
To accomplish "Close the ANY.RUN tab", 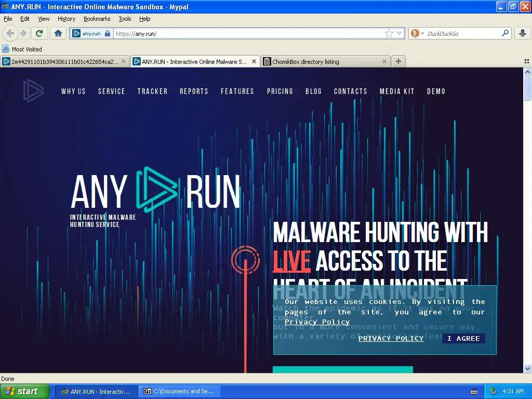I will point(254,61).
